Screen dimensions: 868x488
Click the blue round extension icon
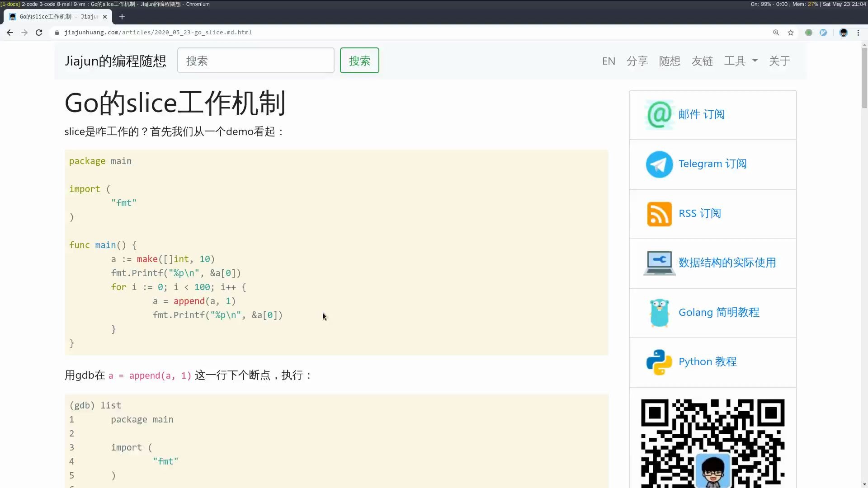tap(823, 33)
